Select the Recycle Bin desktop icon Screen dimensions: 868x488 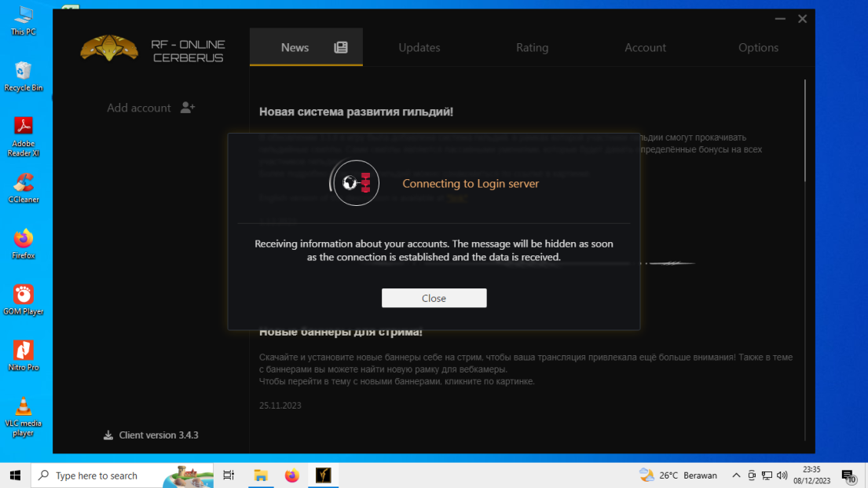click(x=24, y=76)
